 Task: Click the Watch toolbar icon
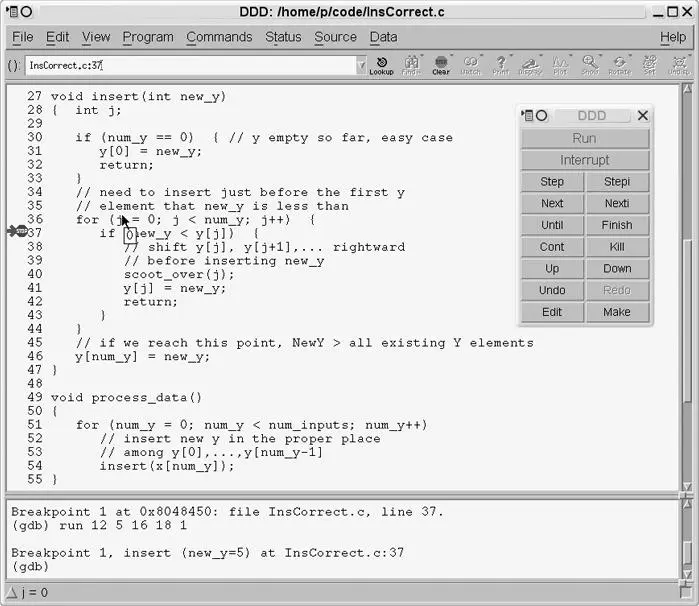tap(470, 66)
